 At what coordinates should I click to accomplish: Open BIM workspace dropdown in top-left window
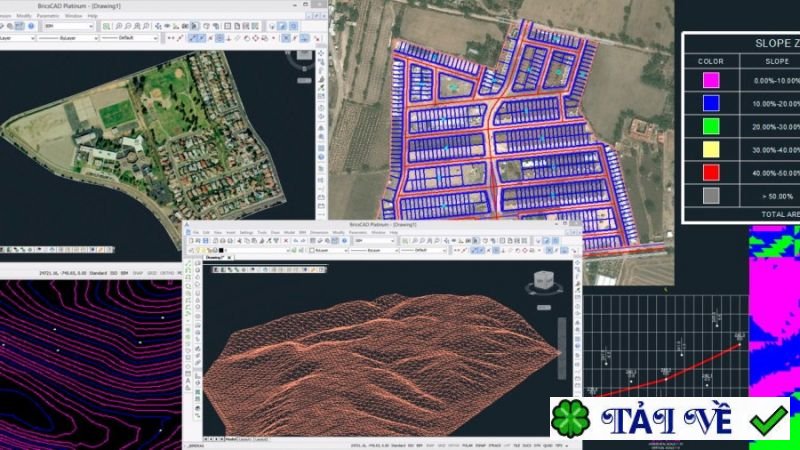coord(68,26)
